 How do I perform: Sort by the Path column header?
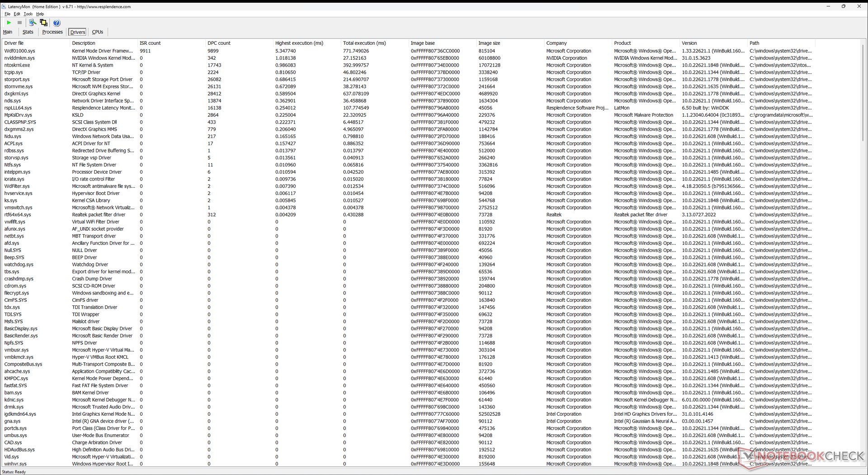(782, 43)
